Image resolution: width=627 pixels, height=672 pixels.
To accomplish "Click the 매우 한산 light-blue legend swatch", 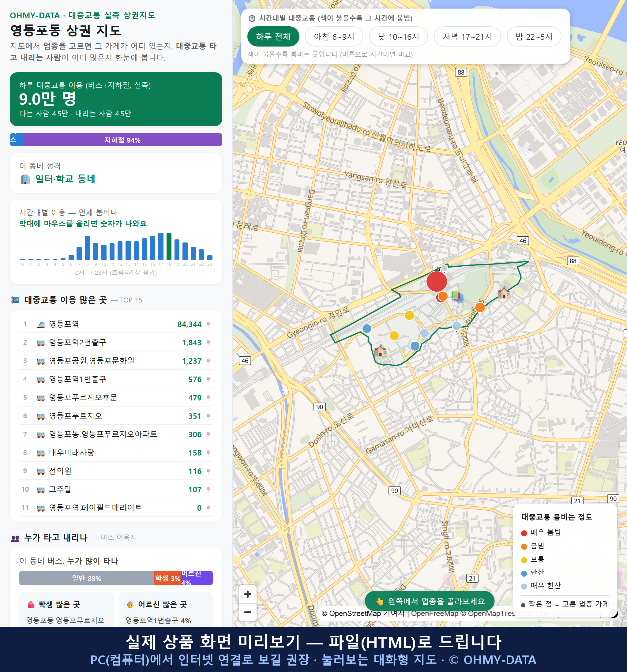I will click(524, 587).
